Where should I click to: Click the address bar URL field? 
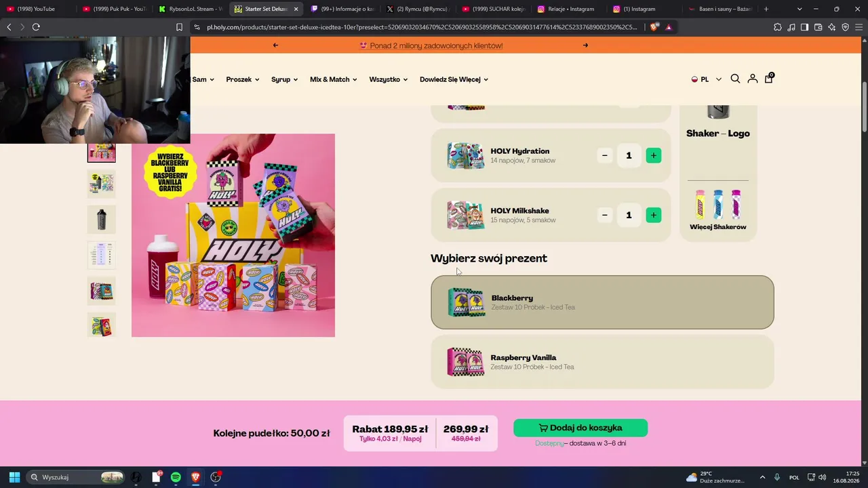(x=420, y=27)
